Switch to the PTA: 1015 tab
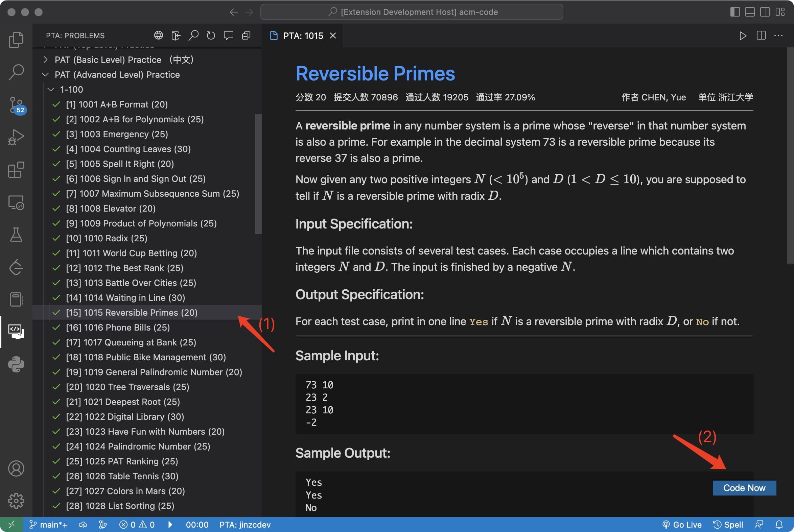Image resolution: width=794 pixels, height=532 pixels. pyautogui.click(x=302, y=35)
